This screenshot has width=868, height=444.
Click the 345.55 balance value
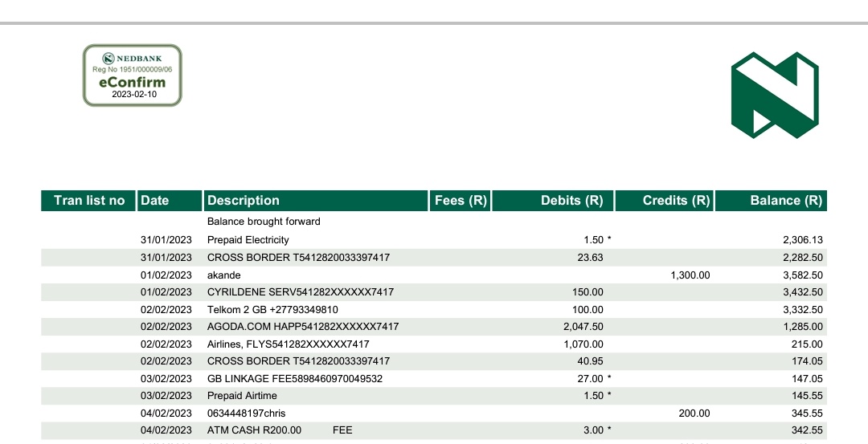[x=807, y=413]
